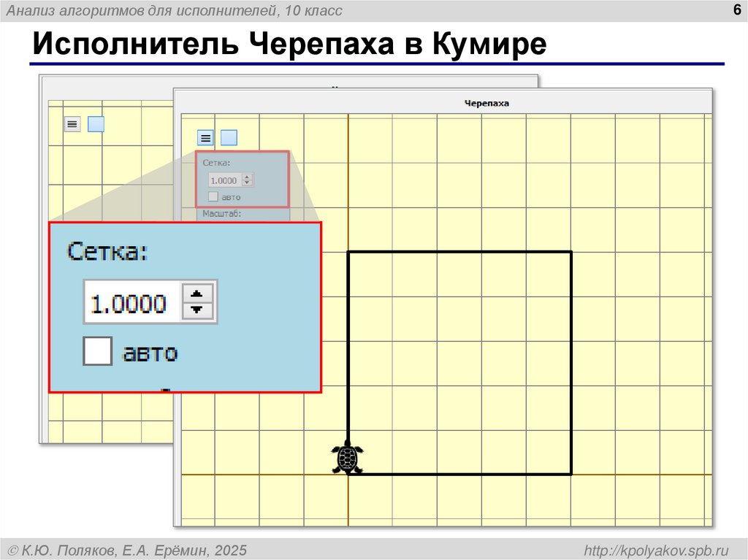Expand the Сетка panel options
748x560 pixels.
[216, 162]
